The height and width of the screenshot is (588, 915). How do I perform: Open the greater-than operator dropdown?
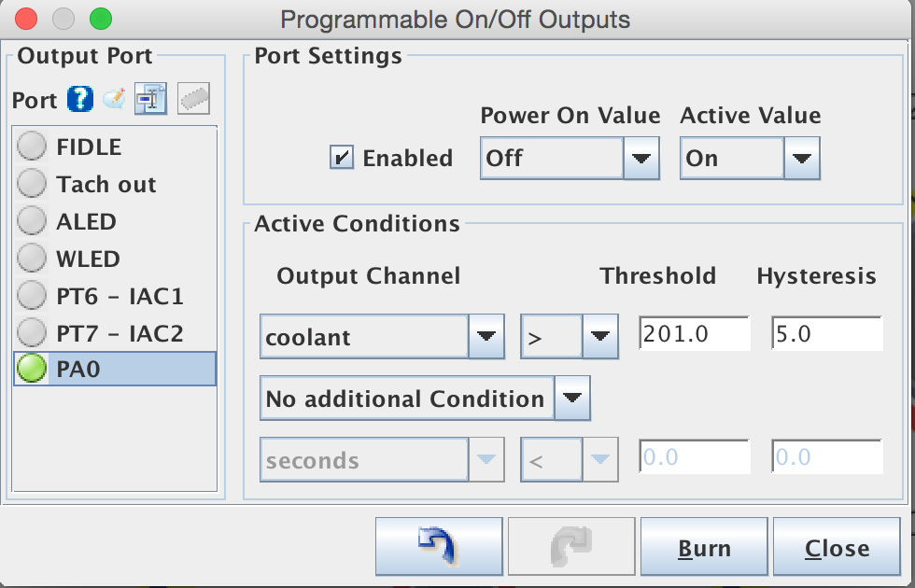click(569, 337)
